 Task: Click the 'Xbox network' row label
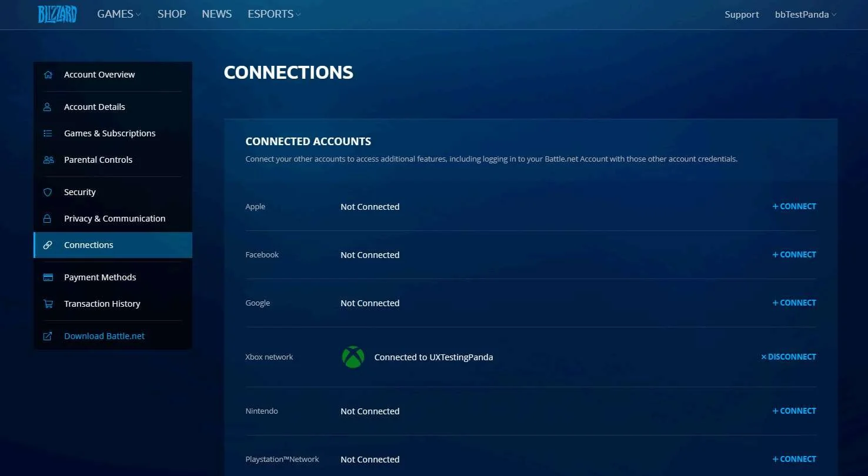click(x=269, y=357)
